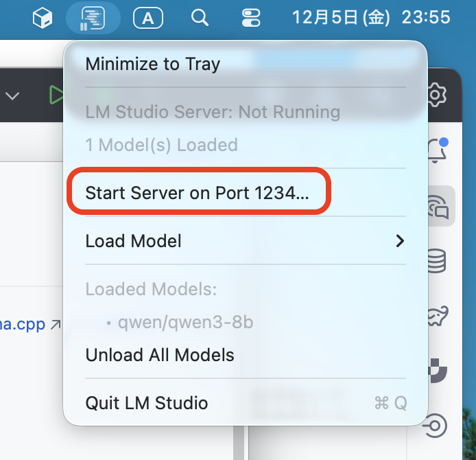Select Quit LM Studio
476x460 pixels.
click(x=146, y=403)
